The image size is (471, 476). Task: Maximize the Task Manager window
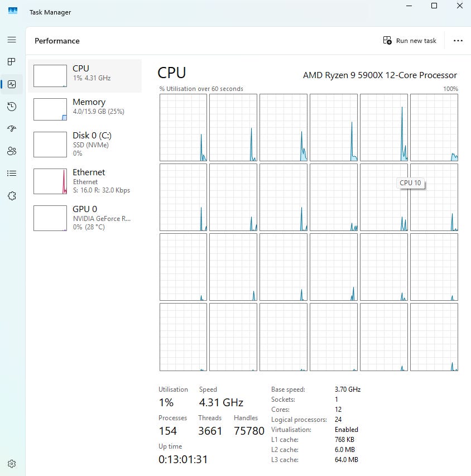coord(434,6)
